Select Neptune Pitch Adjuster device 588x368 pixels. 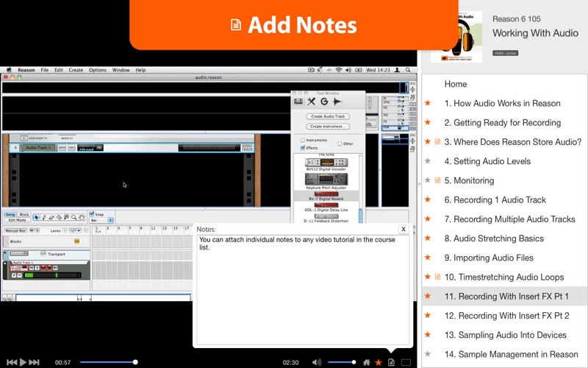(x=326, y=181)
